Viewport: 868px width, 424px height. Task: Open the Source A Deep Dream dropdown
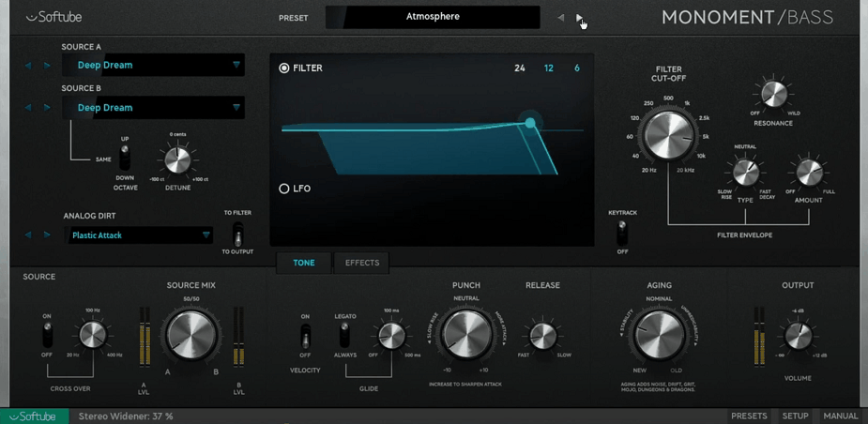[153, 65]
